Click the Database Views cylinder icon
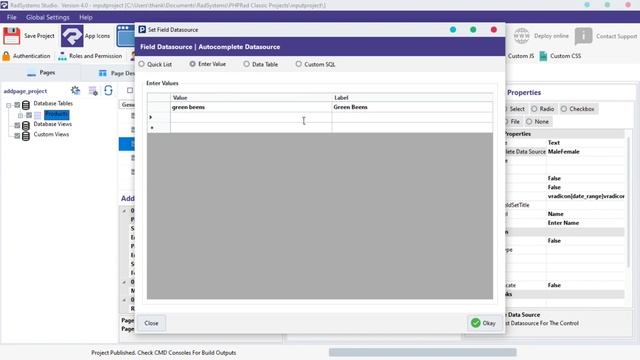The width and height of the screenshot is (640, 360). tap(26, 125)
